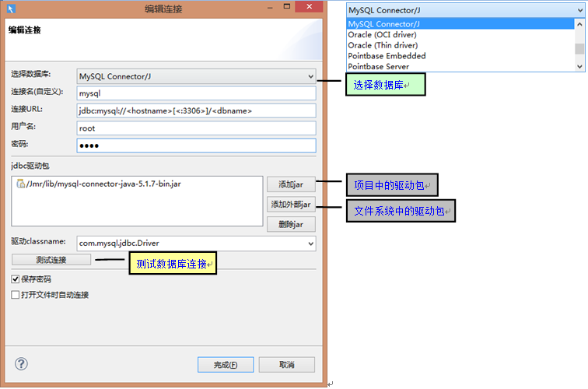Click the 删除jar button
This screenshot has width=588, height=389.
(291, 224)
